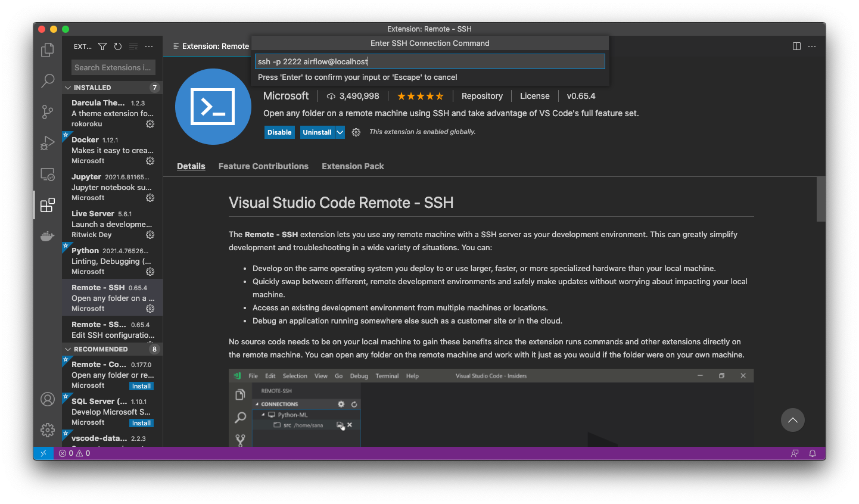Install the SQL Server extension
The width and height of the screenshot is (859, 504).
(141, 423)
